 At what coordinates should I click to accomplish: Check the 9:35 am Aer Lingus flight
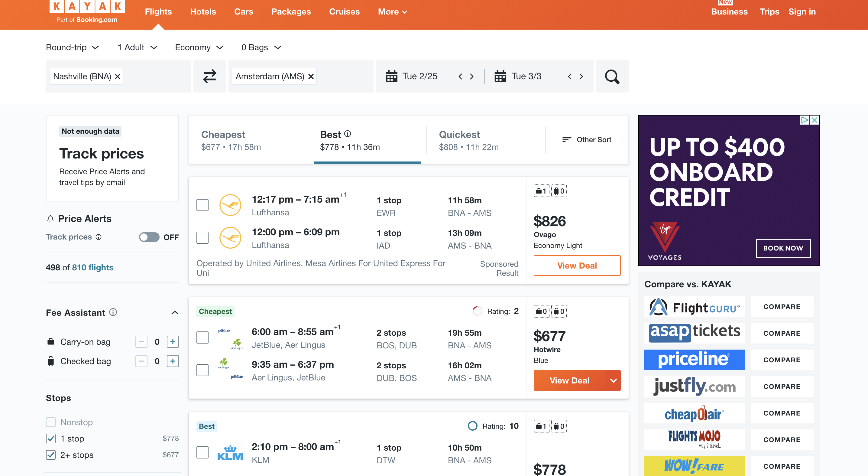202,370
